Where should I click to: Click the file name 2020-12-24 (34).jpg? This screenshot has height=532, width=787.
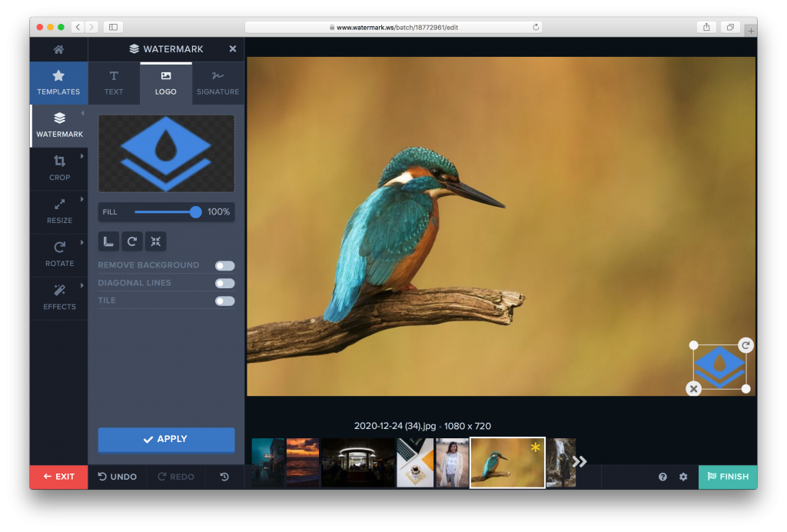pos(395,426)
